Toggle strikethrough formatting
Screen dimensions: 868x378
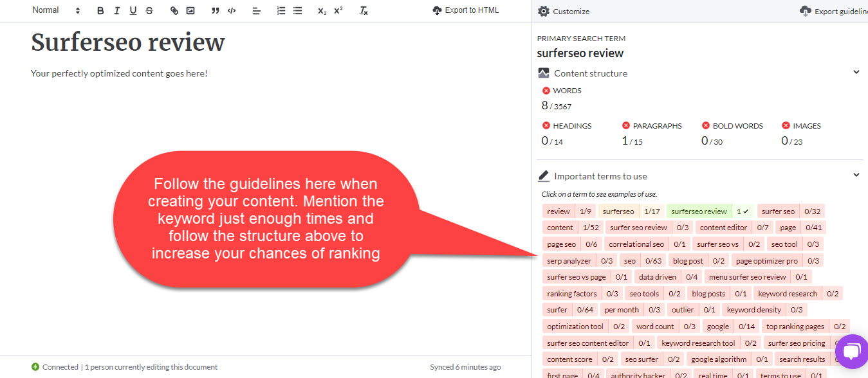(x=149, y=11)
